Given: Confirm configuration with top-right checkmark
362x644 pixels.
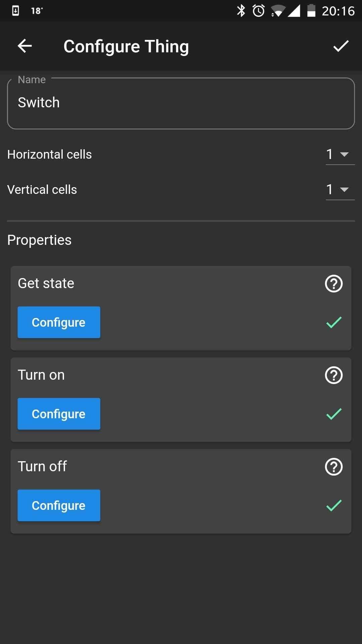Looking at the screenshot, I should (341, 46).
